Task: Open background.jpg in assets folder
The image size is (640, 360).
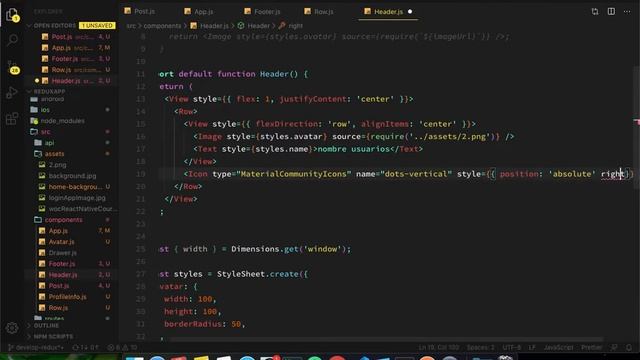Action: pos(72,176)
